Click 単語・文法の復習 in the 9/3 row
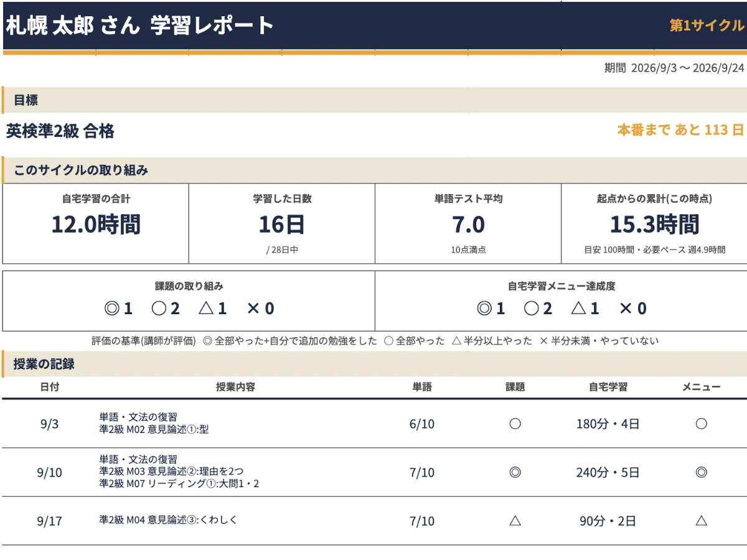This screenshot has width=747, height=560. (138, 417)
